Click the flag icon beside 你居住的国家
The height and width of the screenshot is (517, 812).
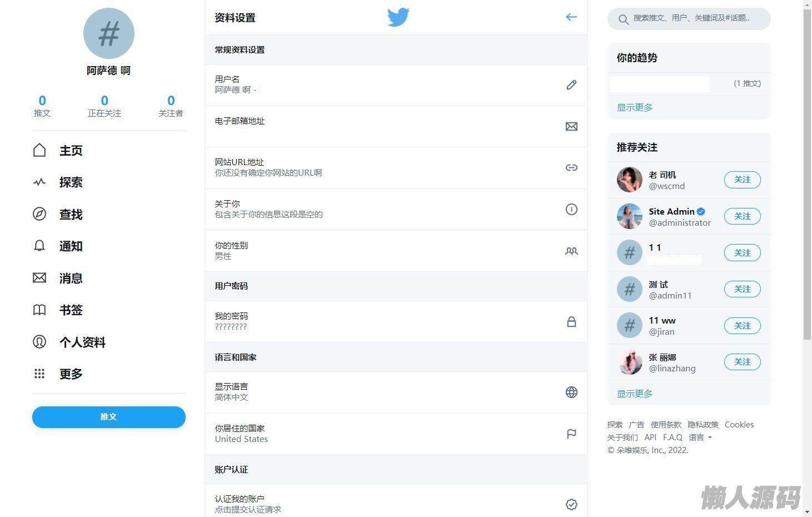(571, 434)
